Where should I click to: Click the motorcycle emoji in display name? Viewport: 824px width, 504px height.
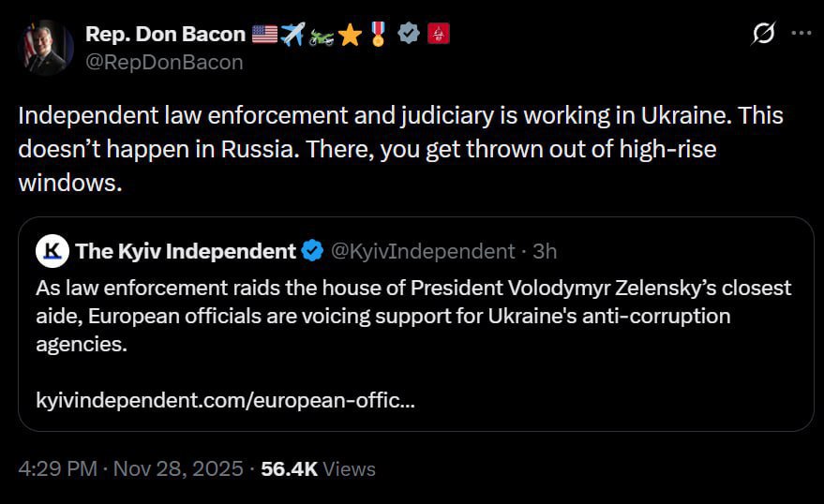tap(322, 35)
